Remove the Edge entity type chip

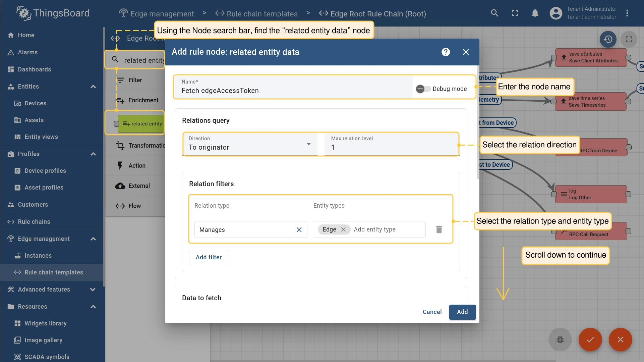point(343,229)
